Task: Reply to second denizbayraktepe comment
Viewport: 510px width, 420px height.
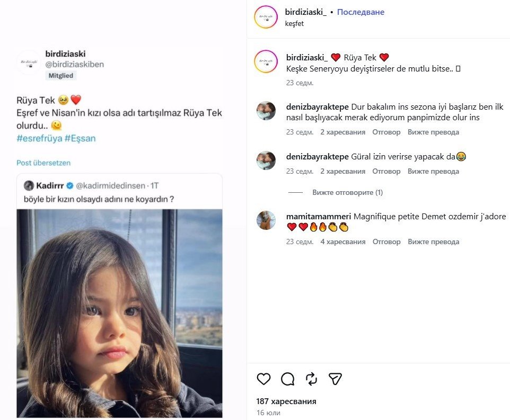Action: [386, 171]
